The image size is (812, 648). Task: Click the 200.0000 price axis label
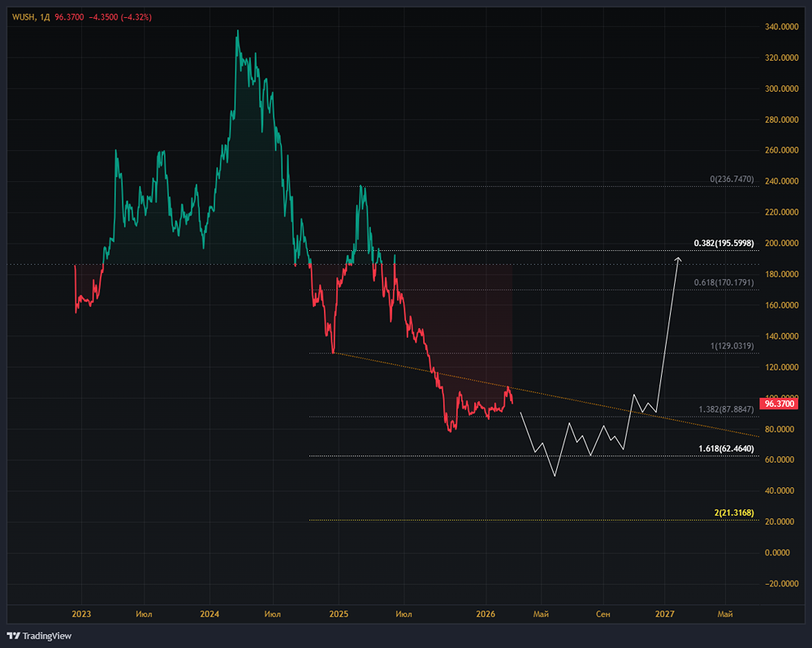point(781,244)
